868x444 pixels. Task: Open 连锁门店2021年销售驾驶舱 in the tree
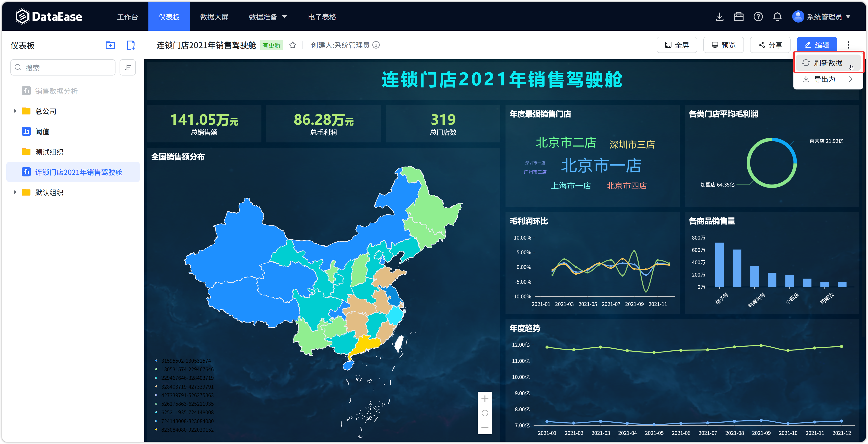click(x=73, y=172)
